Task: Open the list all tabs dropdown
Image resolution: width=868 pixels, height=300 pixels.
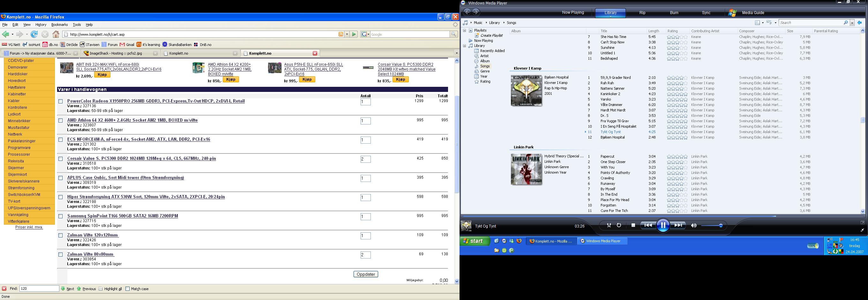Action: (x=457, y=53)
